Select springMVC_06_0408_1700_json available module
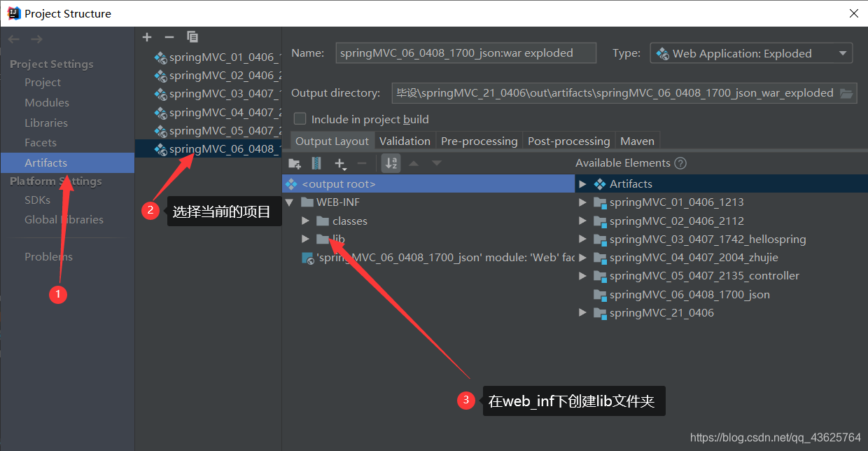This screenshot has height=451, width=868. coord(689,295)
